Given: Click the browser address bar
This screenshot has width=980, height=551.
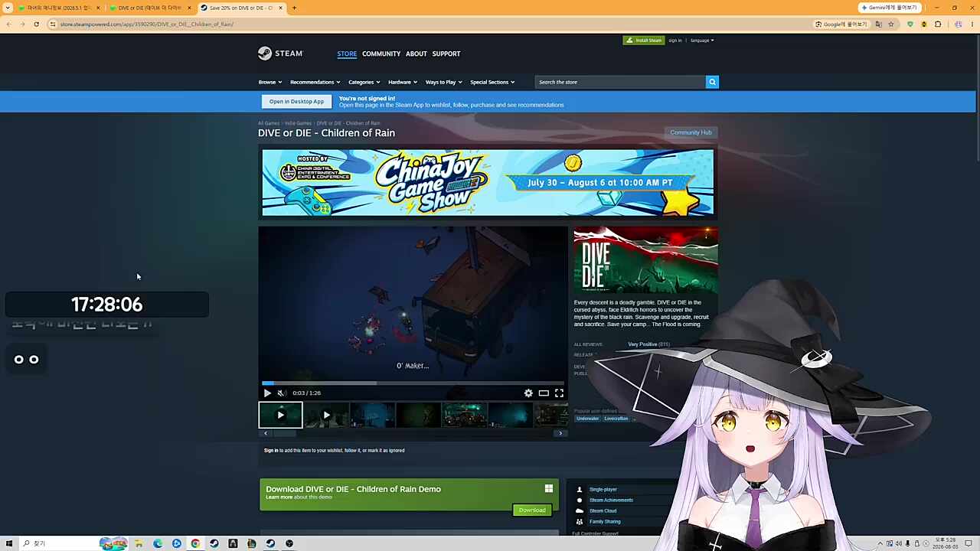Looking at the screenshot, I should tap(429, 24).
